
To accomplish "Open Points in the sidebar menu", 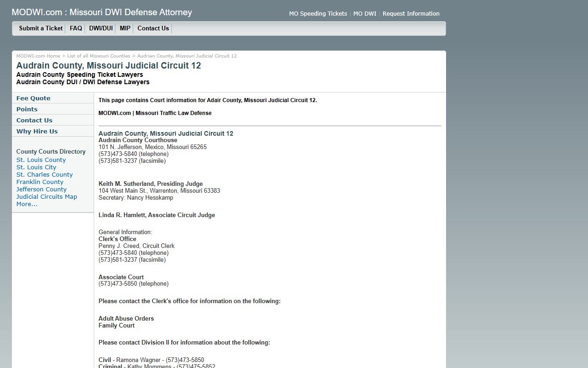I will [x=27, y=109].
